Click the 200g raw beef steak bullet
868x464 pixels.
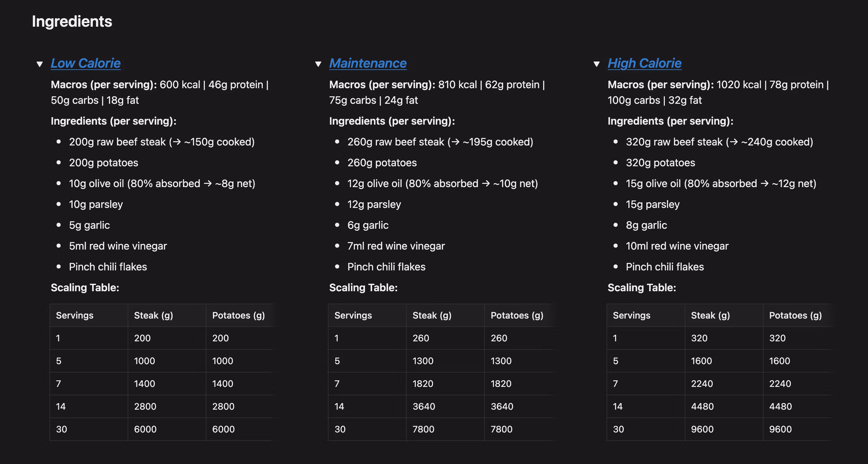(x=162, y=142)
